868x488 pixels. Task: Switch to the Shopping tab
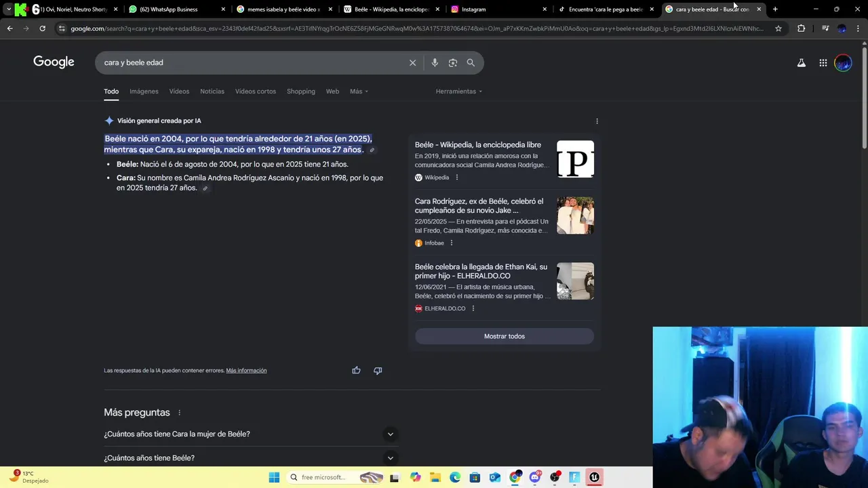(301, 91)
